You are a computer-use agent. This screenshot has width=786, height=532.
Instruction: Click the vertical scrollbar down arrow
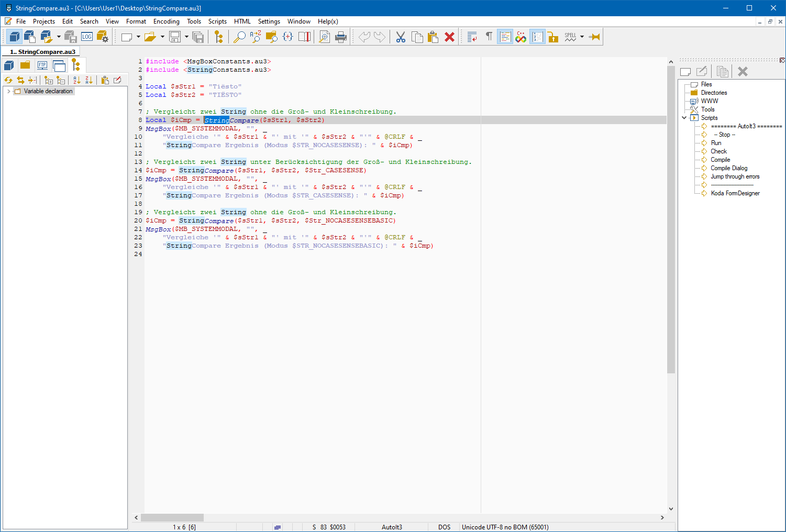click(x=671, y=508)
